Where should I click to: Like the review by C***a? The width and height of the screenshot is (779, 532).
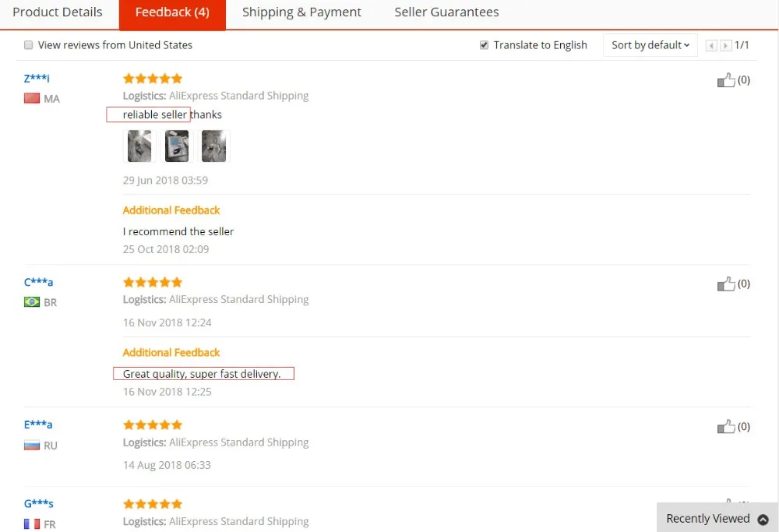[x=726, y=284]
